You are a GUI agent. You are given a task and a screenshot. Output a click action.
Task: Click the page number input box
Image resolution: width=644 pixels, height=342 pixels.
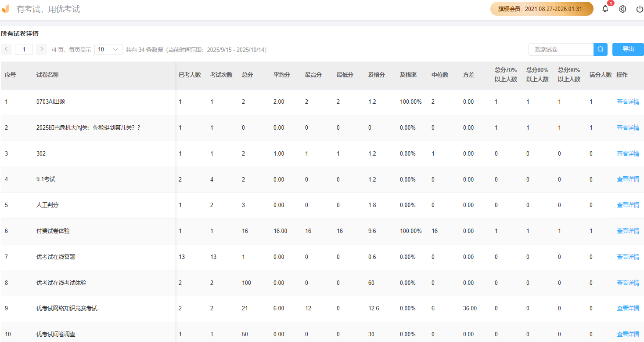click(24, 50)
